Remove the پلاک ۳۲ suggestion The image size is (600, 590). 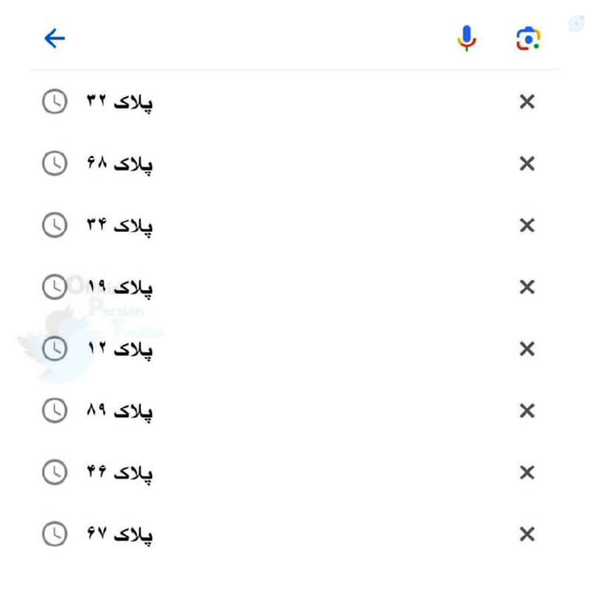click(527, 102)
